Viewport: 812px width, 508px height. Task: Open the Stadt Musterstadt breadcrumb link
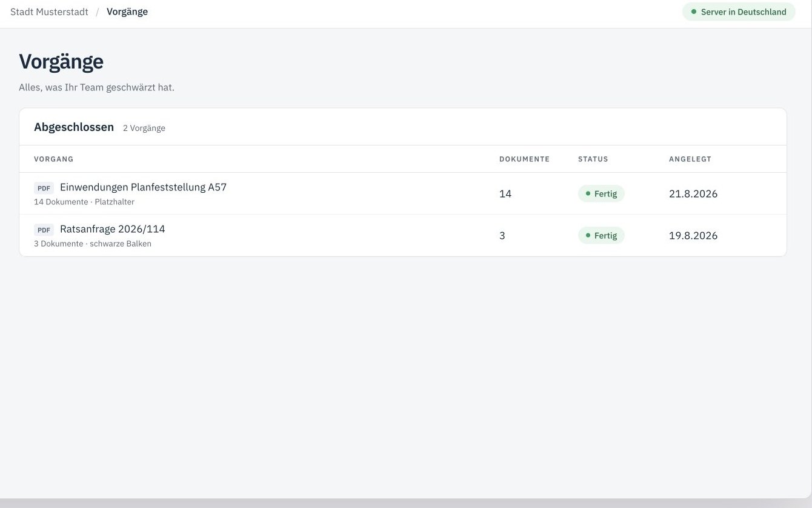pyautogui.click(x=49, y=12)
